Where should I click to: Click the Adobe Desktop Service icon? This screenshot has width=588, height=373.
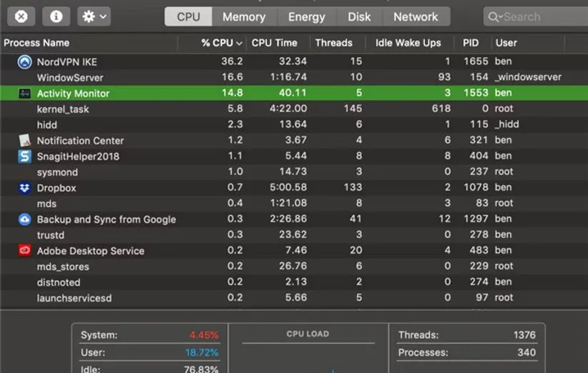(25, 251)
